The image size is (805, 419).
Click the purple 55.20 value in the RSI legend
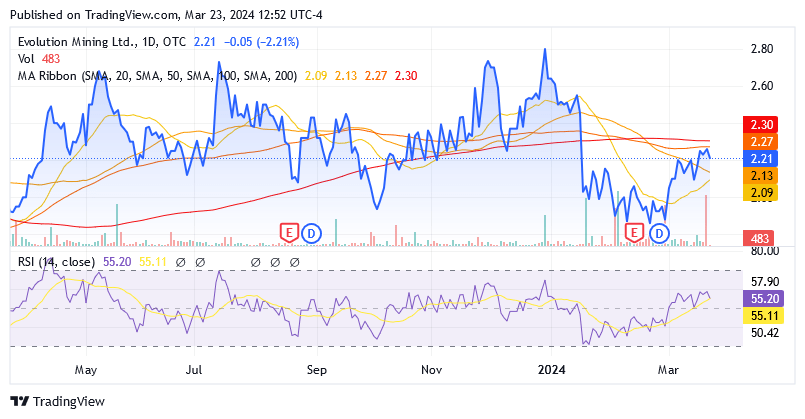(117, 262)
